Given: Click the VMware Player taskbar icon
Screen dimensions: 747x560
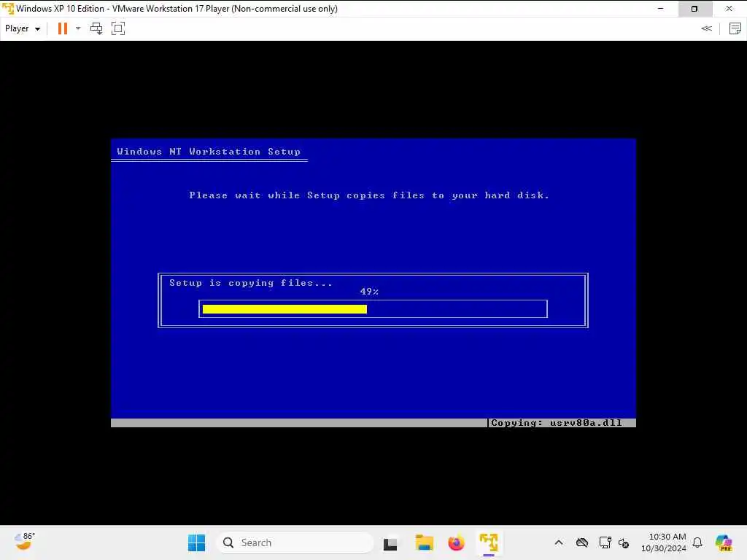Looking at the screenshot, I should point(489,542).
